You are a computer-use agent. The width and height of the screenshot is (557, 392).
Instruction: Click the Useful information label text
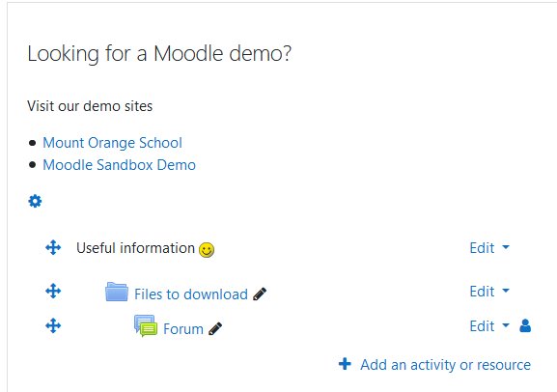135,248
